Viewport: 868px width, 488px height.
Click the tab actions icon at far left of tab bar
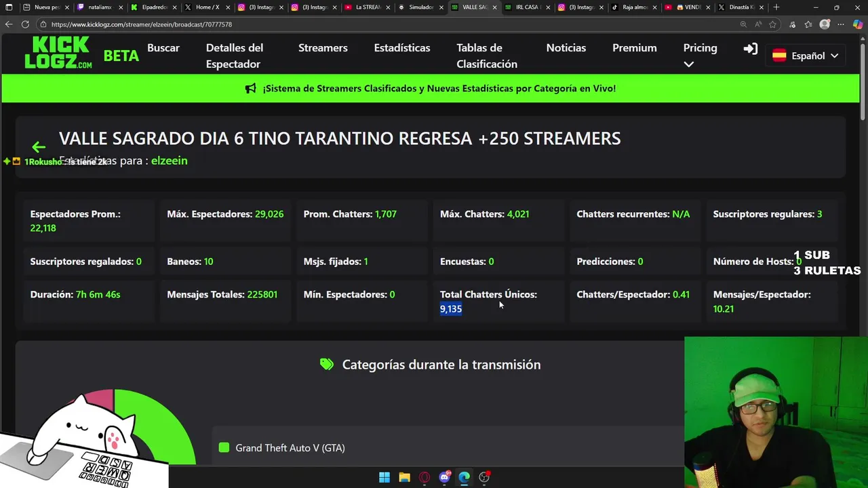tap(9, 7)
